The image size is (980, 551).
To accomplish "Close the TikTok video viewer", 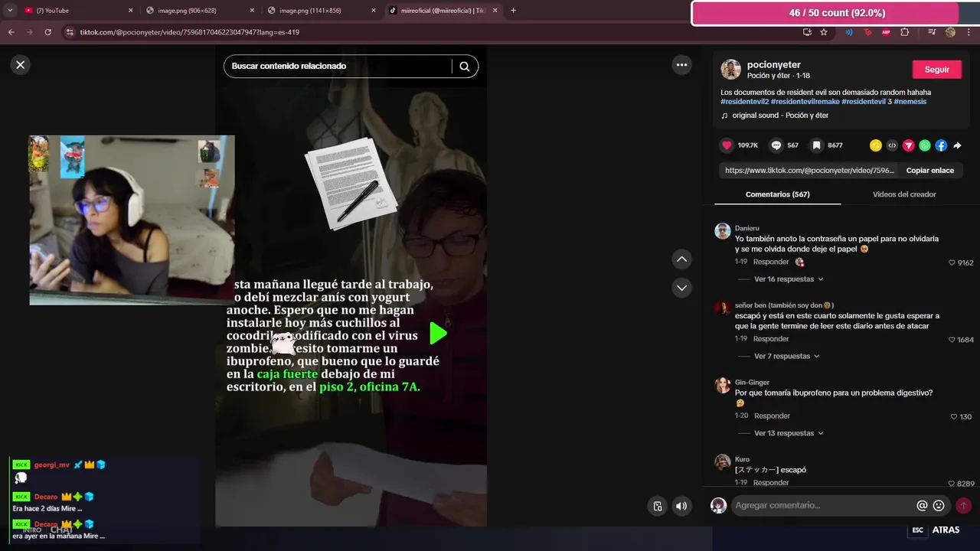I will click(21, 65).
